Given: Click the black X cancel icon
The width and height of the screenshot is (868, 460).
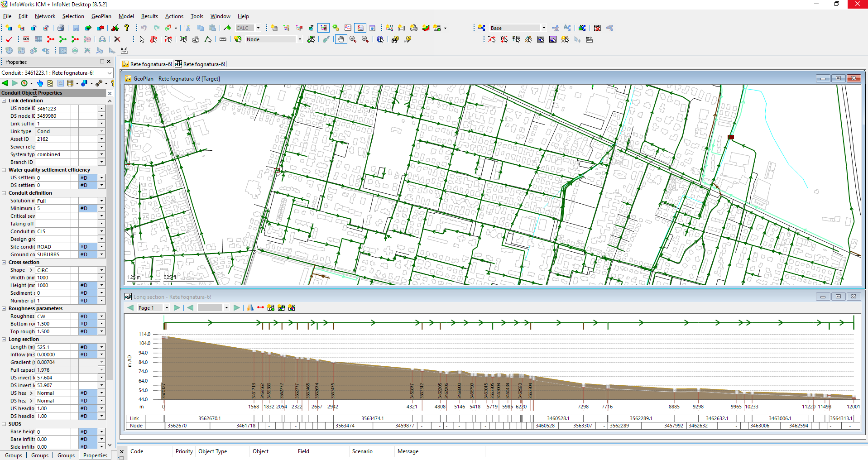Looking at the screenshot, I should pyautogui.click(x=117, y=39).
